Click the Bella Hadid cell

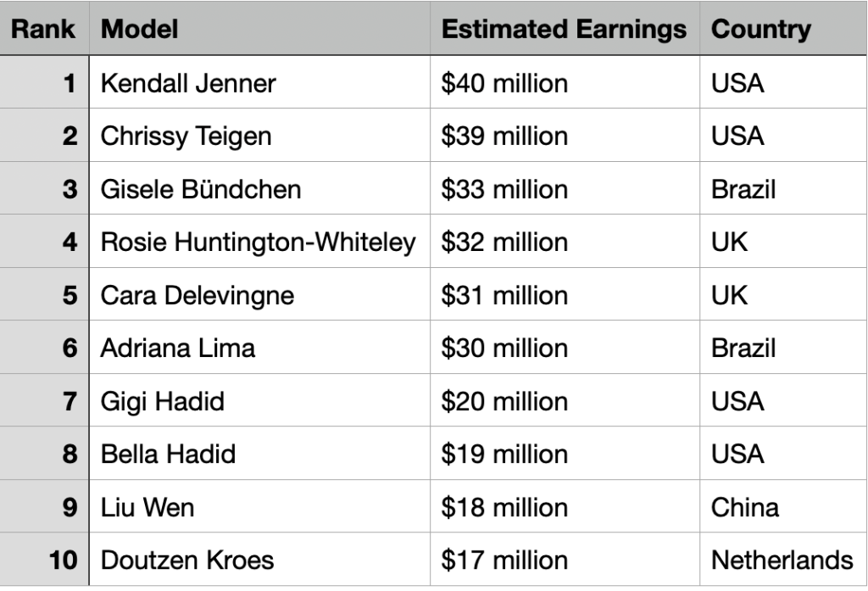(x=168, y=454)
